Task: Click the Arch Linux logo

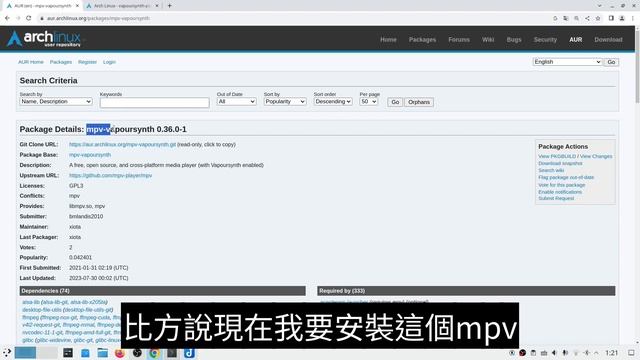Action: point(44,39)
